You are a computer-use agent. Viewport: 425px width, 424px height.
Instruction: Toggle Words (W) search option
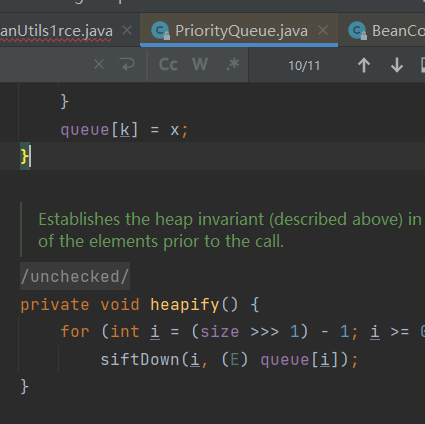[x=200, y=65]
